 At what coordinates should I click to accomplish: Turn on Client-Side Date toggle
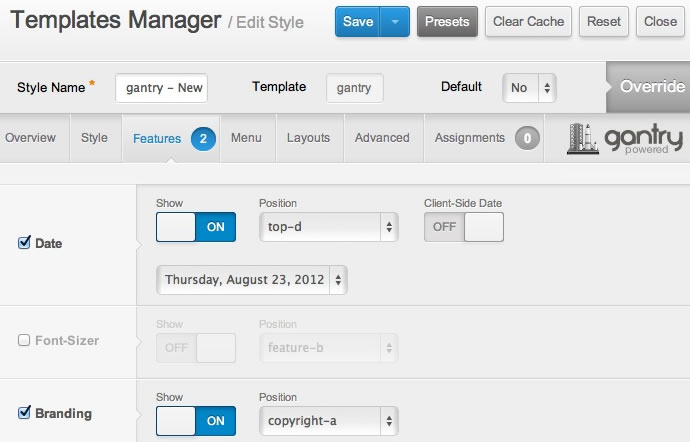click(x=464, y=227)
